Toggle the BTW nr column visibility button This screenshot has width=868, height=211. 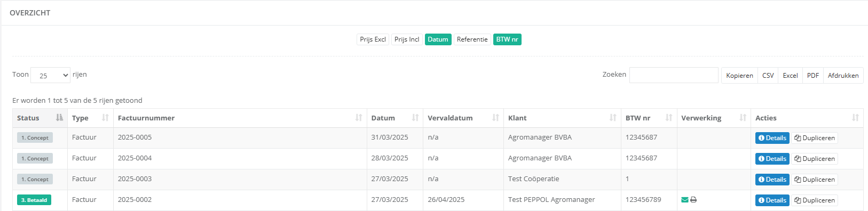(507, 39)
